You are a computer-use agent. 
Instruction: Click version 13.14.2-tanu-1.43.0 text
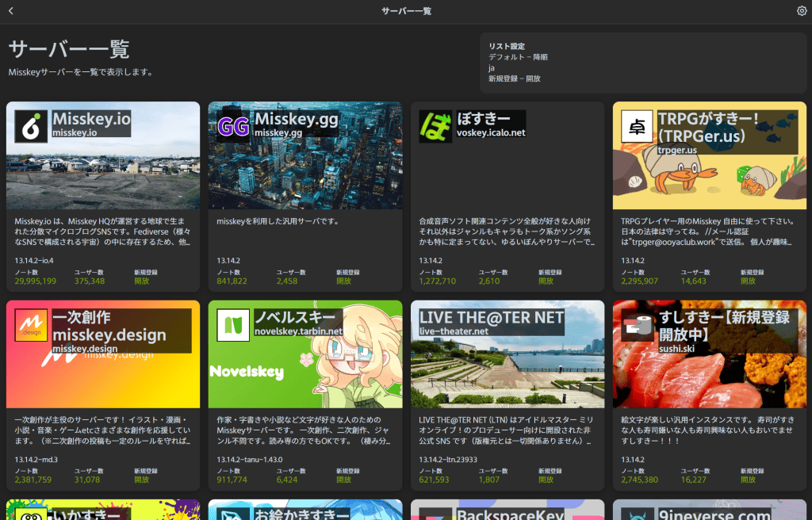pos(250,460)
